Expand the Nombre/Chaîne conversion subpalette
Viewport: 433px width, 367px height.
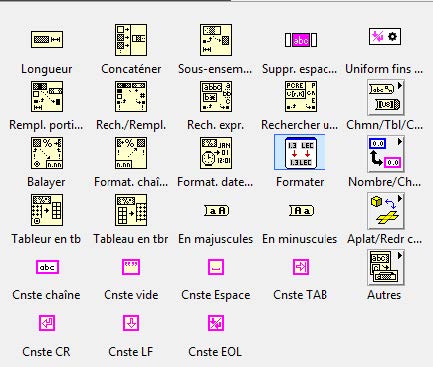386,154
